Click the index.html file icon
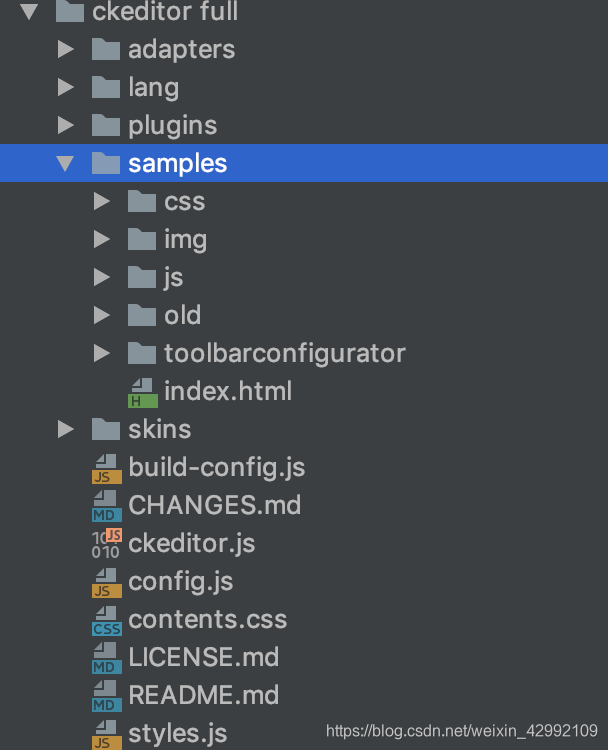The height and width of the screenshot is (750, 608). pos(143,393)
